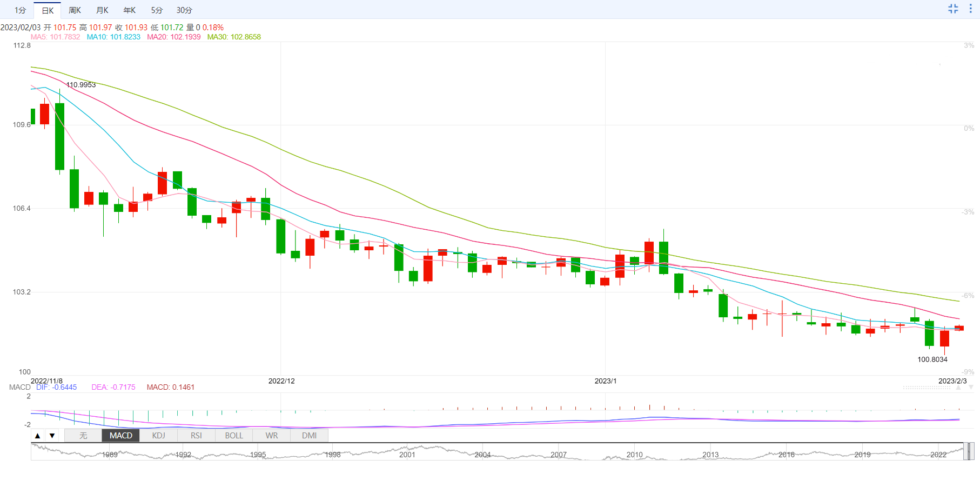980x480 pixels.
Task: Click the MA30: 102.8658 legend label
Action: tap(234, 37)
